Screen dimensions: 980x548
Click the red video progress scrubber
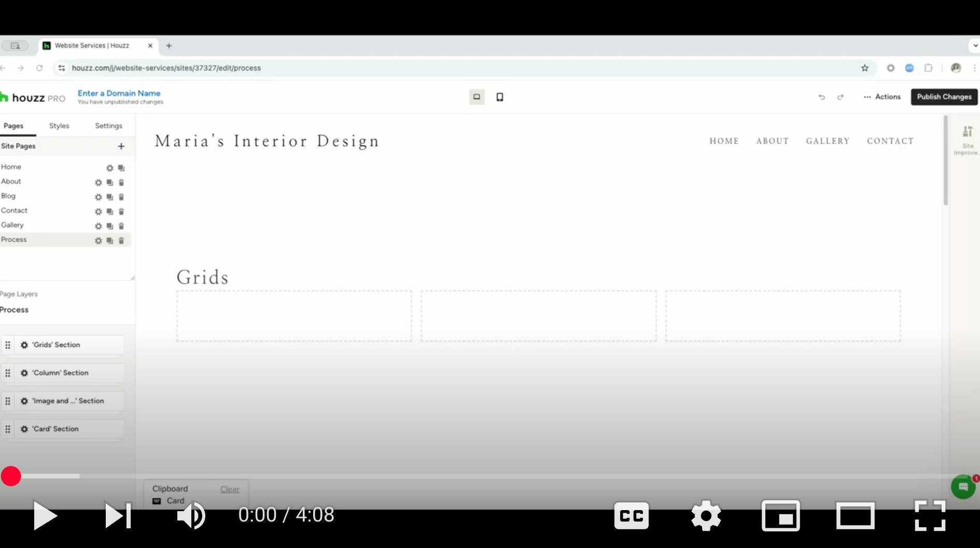click(11, 476)
